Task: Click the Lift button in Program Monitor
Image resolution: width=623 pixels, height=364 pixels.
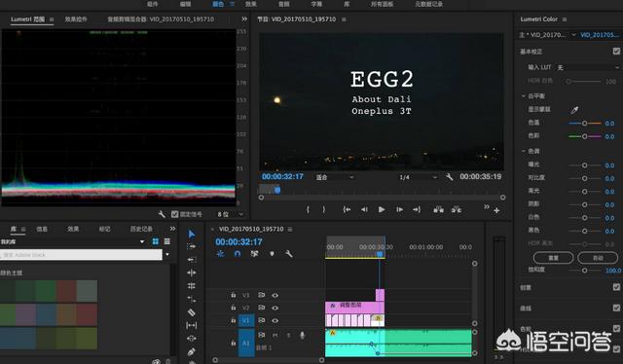Action: point(439,209)
